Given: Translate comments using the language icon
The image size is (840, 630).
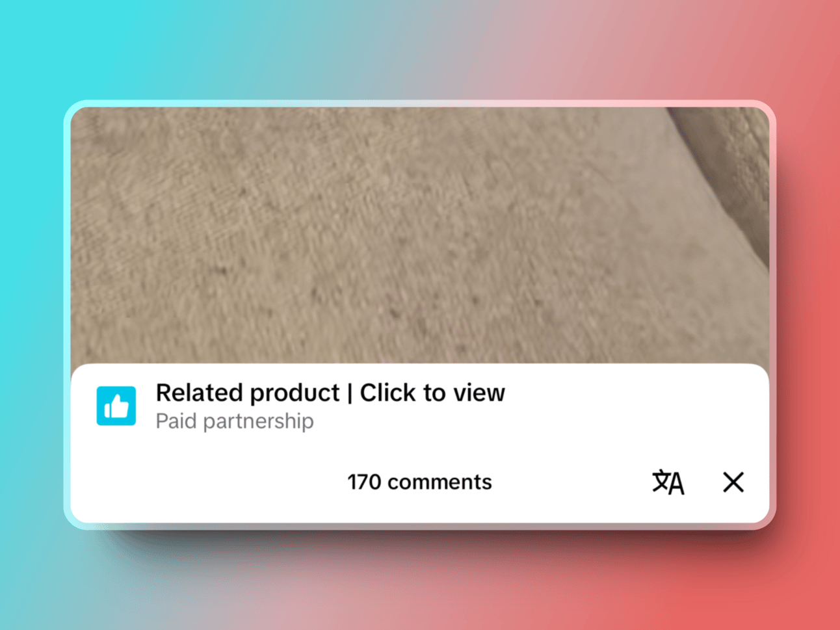Looking at the screenshot, I should coord(668,482).
